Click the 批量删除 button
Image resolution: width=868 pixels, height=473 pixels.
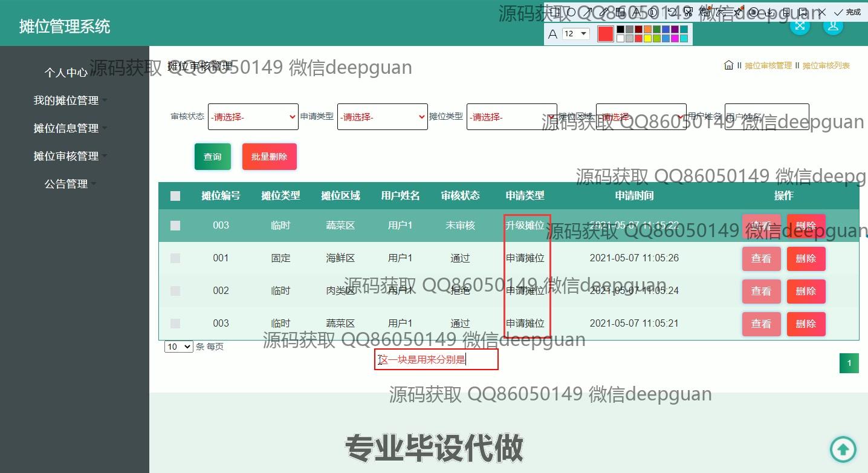(x=269, y=157)
